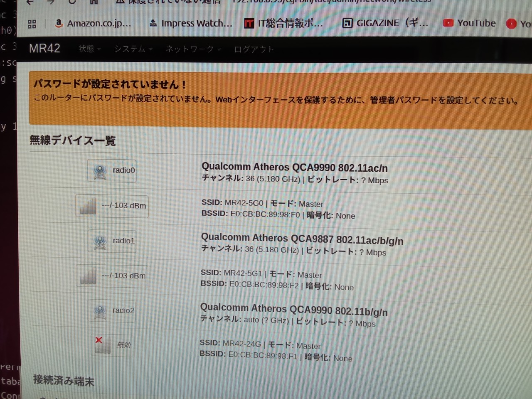Click the Qualcomm Atheros QCA9990 802.11b/g/n heading
Screen dimensions: 532x399
pyautogui.click(x=294, y=310)
